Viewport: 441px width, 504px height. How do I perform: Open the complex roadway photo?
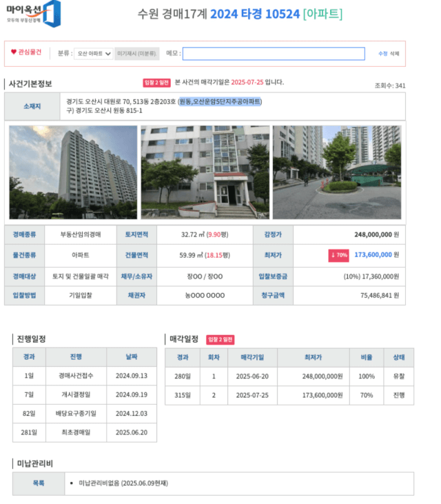(x=337, y=172)
